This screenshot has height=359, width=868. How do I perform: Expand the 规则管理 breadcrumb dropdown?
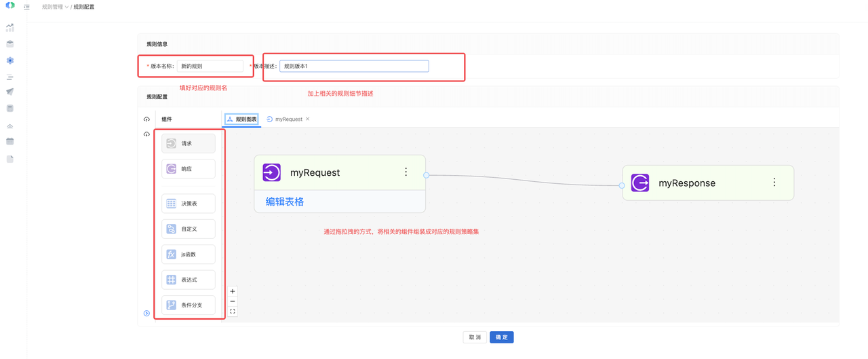[55, 7]
